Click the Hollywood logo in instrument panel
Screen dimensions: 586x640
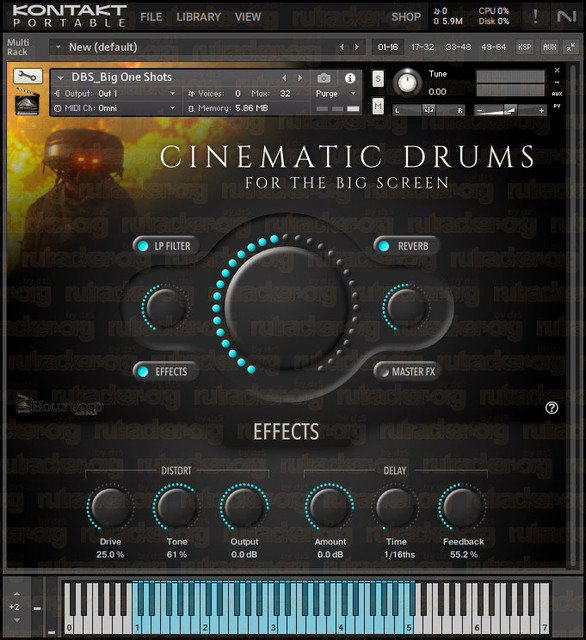(x=59, y=406)
